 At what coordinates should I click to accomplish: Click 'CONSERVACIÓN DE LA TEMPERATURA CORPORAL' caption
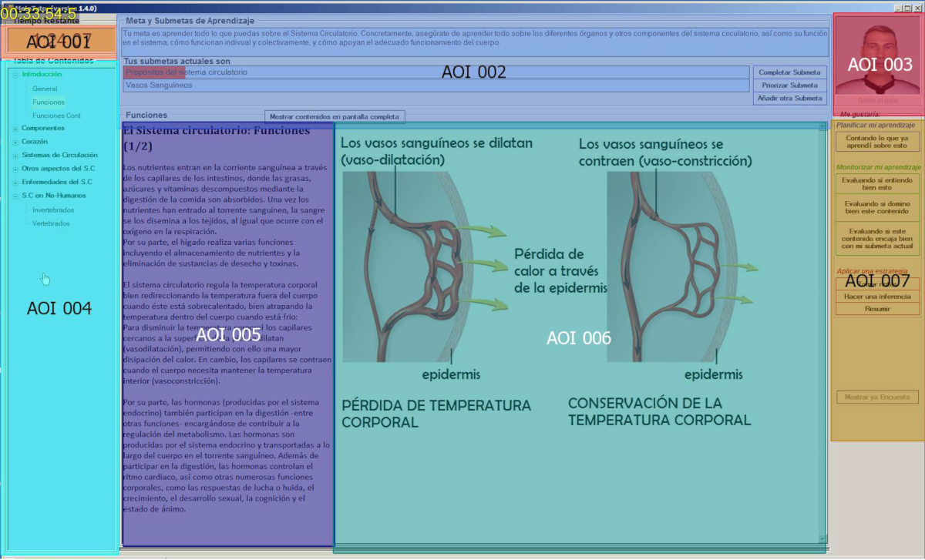(659, 411)
